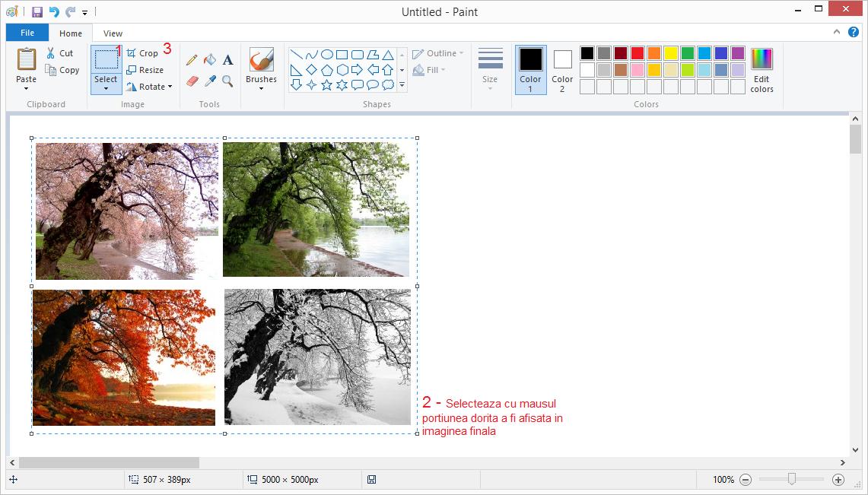Image resolution: width=868 pixels, height=495 pixels.
Task: Open the Select options dropdown arrow
Action: pyautogui.click(x=106, y=88)
